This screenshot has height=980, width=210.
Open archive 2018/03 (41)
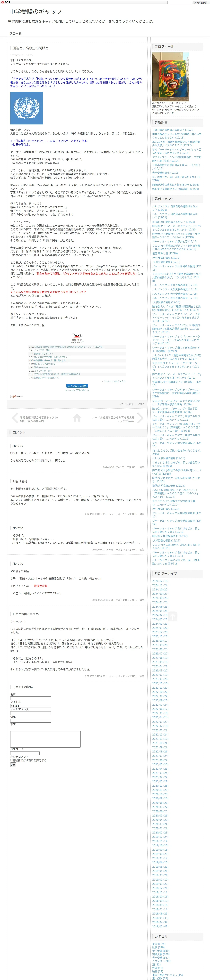(160, 926)
